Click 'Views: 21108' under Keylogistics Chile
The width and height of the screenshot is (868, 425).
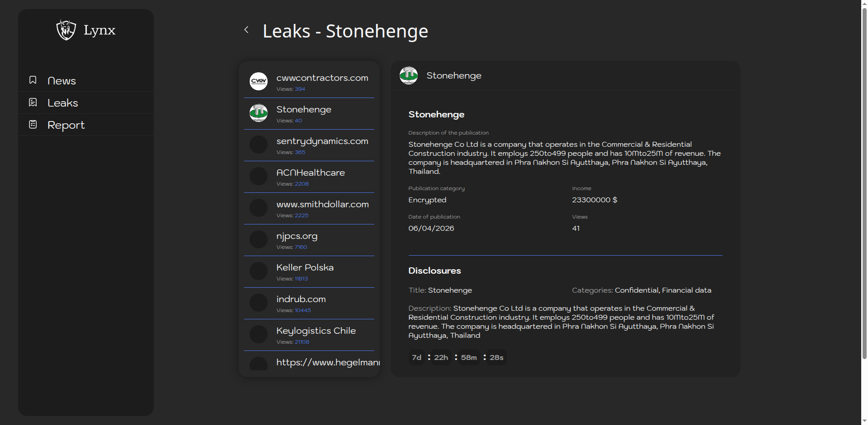click(293, 342)
